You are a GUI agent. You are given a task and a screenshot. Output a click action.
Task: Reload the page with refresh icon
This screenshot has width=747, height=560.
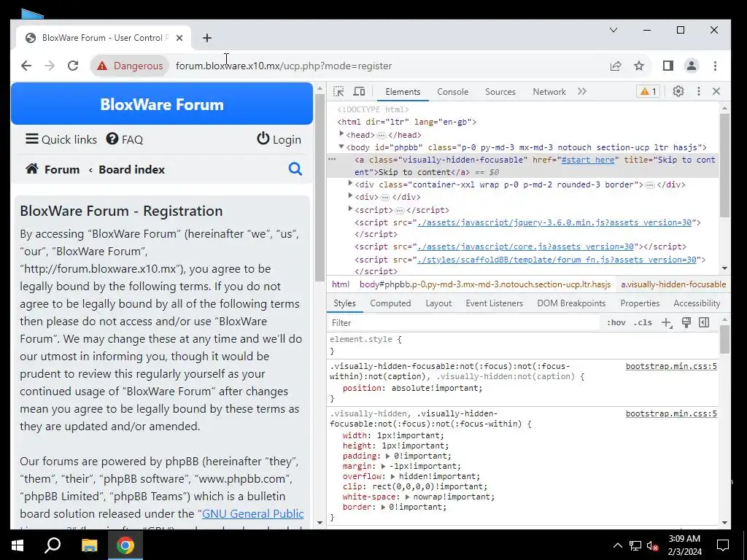[x=73, y=66]
